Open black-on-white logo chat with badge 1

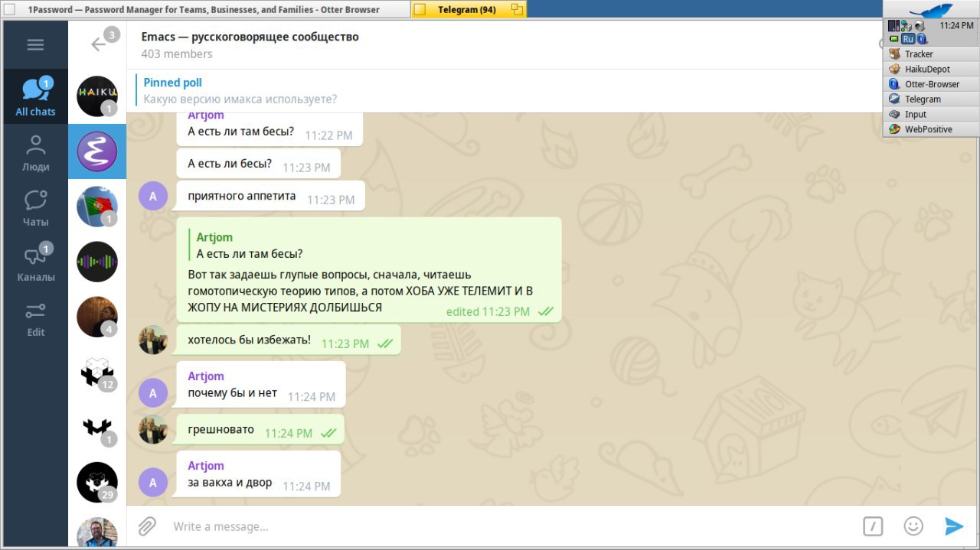(97, 427)
